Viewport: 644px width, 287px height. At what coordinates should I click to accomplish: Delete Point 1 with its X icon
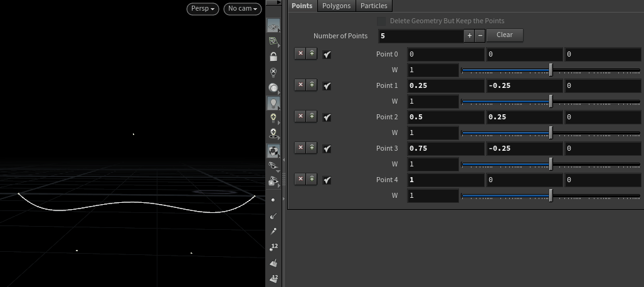pyautogui.click(x=300, y=85)
